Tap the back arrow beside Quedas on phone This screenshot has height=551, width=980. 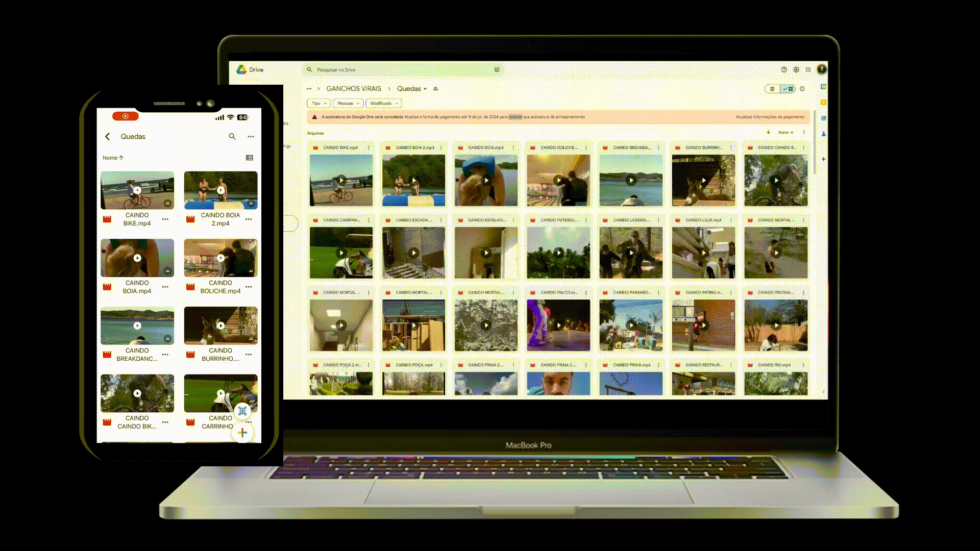tap(108, 137)
